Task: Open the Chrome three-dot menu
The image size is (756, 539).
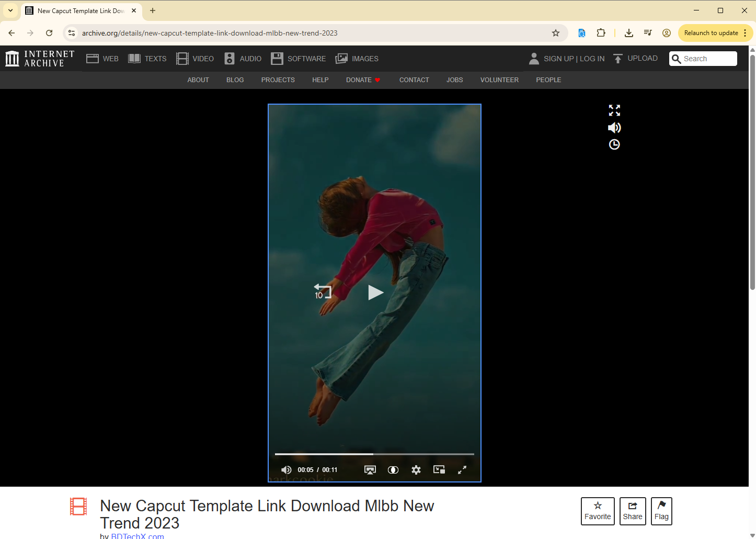Action: coord(745,33)
